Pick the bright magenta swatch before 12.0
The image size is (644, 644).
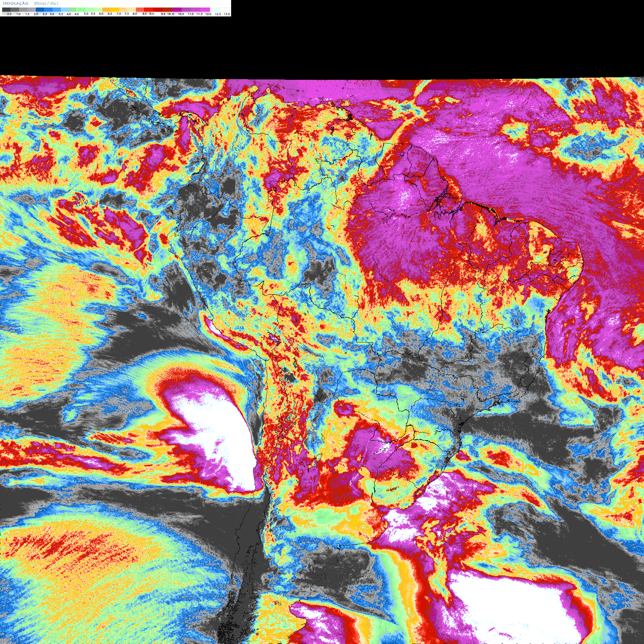coord(205,10)
